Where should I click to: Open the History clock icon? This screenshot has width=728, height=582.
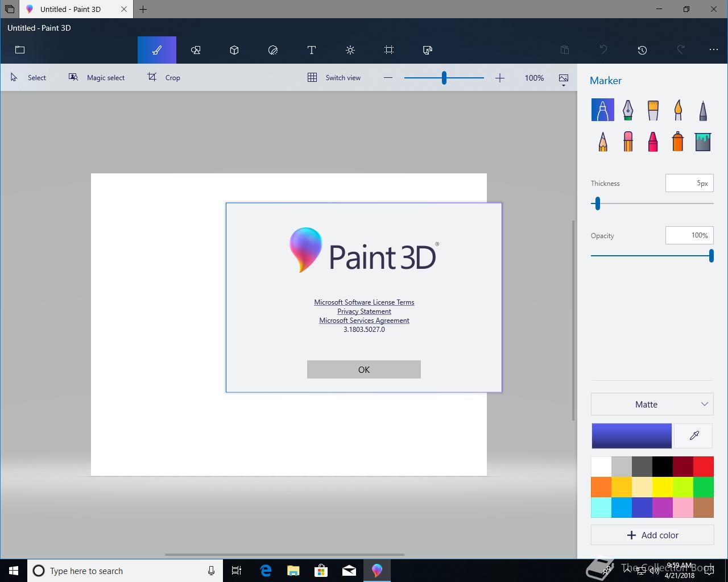[642, 50]
